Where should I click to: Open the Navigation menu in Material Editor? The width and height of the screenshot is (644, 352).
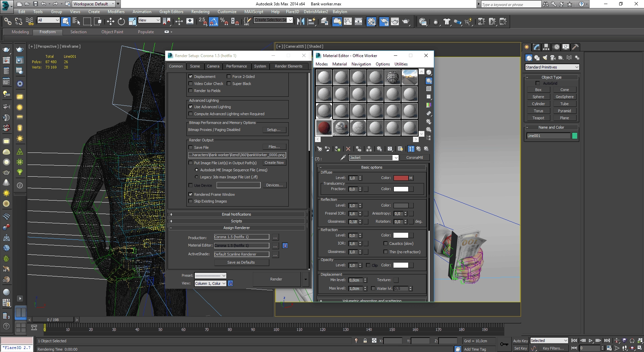[361, 64]
